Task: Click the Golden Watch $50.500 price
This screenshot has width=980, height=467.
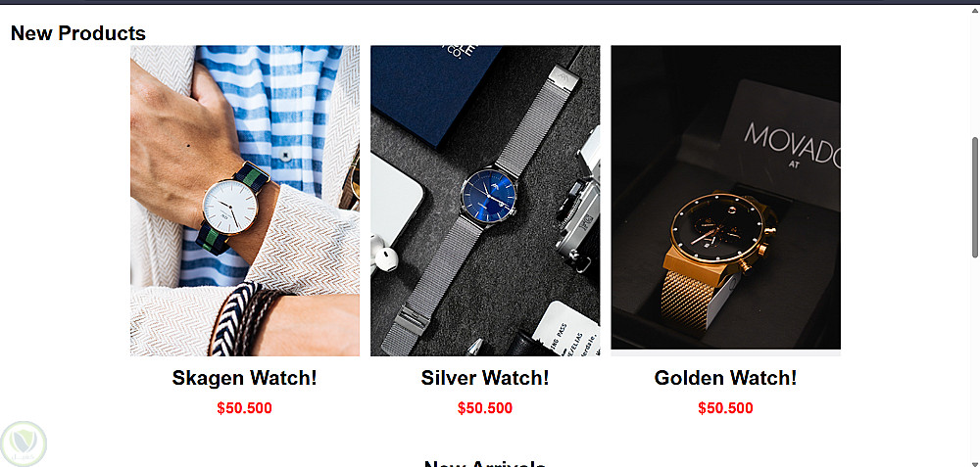Action: click(x=725, y=408)
